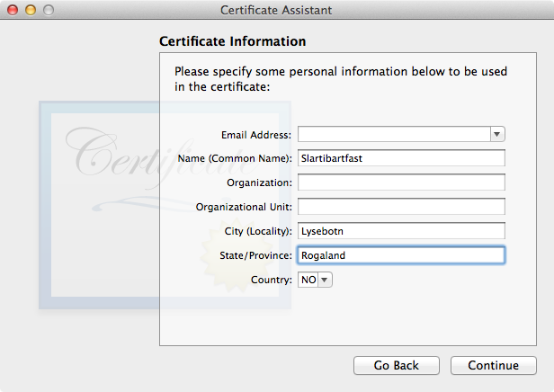Click the State/Province field with Rogaland

pyautogui.click(x=401, y=255)
